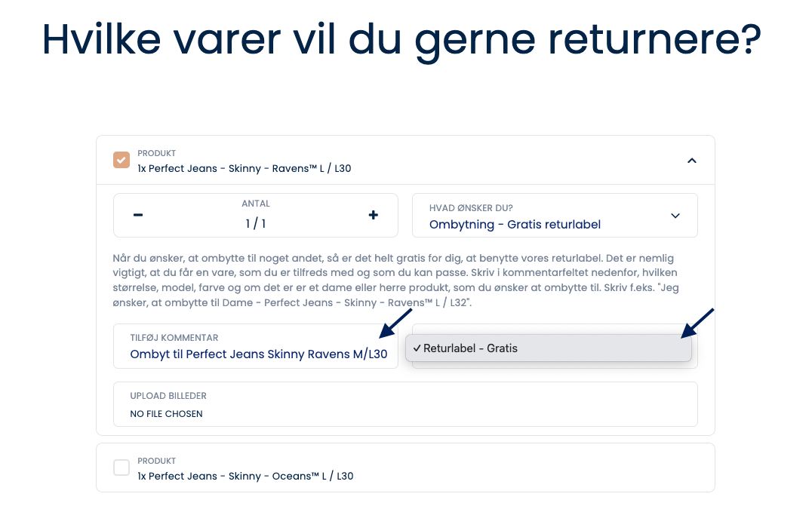Click the checkmark beside Returlabel - Gratis
This screenshot has height=509, width=812.
(x=417, y=348)
